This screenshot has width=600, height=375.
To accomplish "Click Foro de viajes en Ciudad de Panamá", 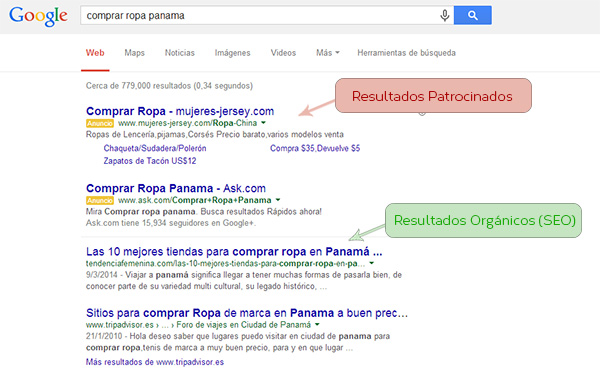I will click(x=244, y=325).
